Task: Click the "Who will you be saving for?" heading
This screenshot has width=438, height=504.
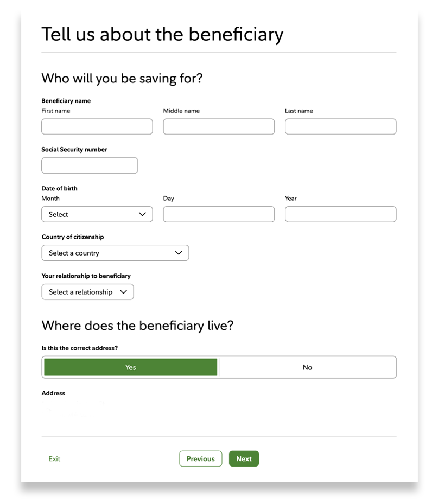Action: 122,78
